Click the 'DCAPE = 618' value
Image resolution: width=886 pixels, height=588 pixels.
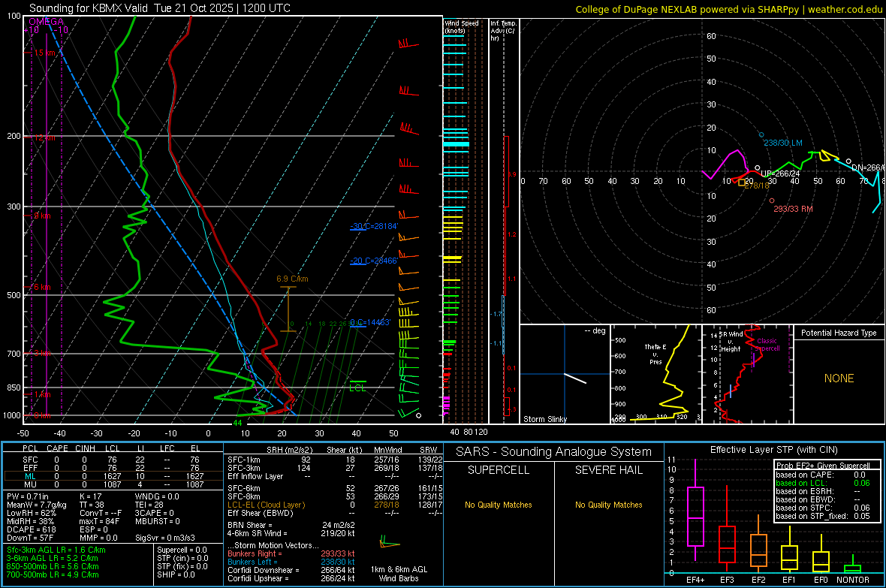(x=31, y=529)
